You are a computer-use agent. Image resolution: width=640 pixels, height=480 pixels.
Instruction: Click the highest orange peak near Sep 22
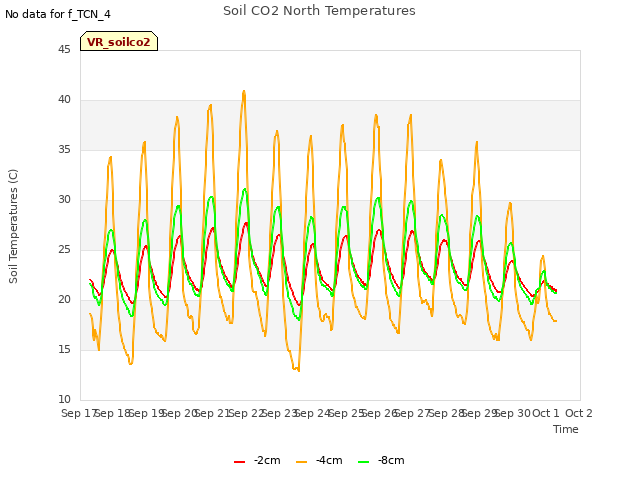[x=244, y=91]
